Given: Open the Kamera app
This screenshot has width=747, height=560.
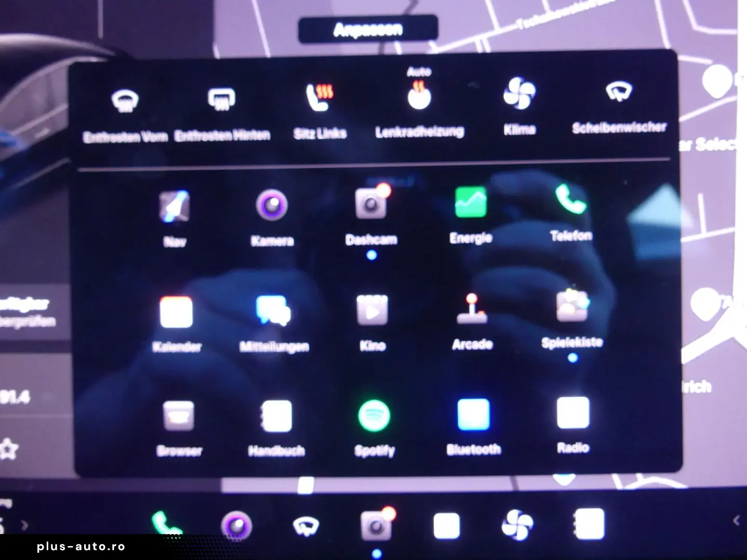Looking at the screenshot, I should tap(272, 205).
